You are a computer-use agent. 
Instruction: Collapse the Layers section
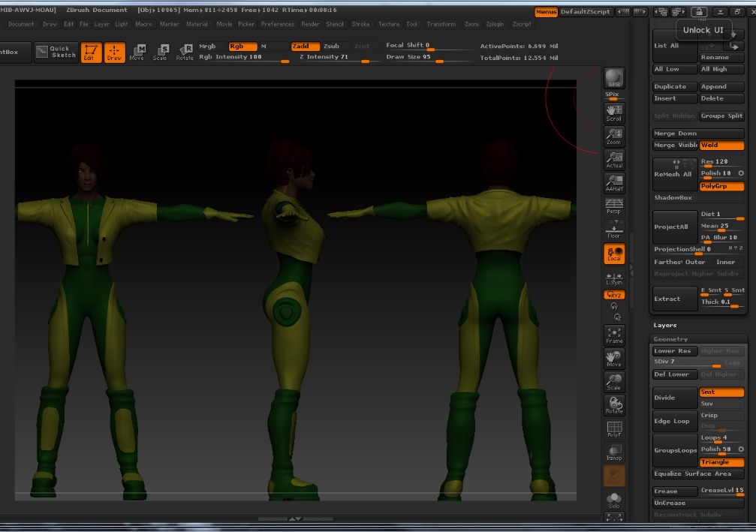click(665, 325)
